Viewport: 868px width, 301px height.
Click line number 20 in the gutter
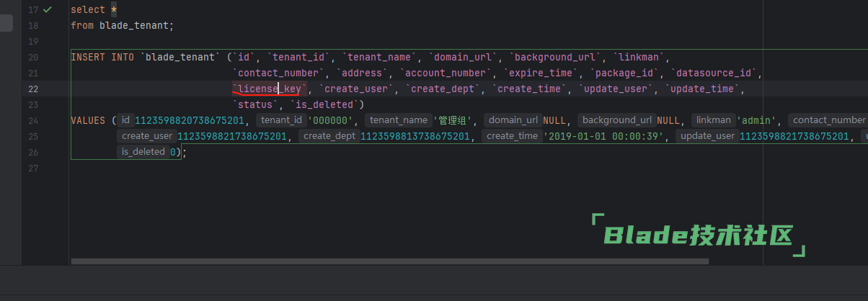coord(32,57)
